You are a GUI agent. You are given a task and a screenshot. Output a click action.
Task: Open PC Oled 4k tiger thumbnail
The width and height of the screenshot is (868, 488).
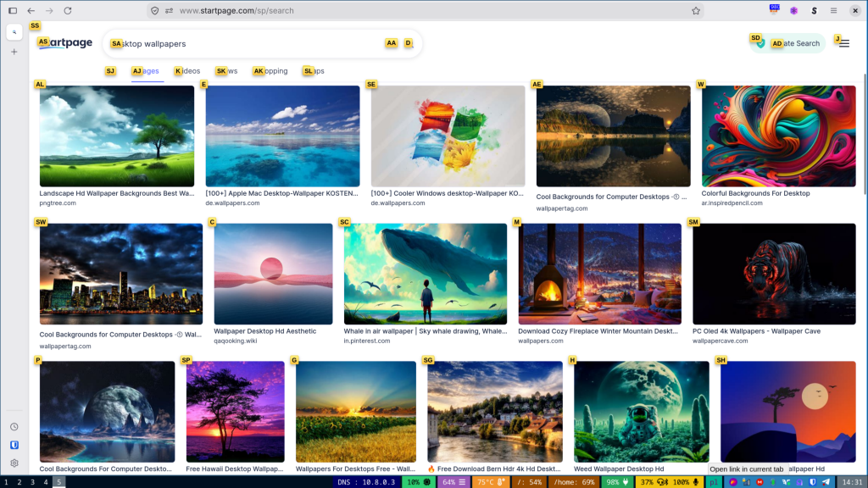(x=774, y=274)
